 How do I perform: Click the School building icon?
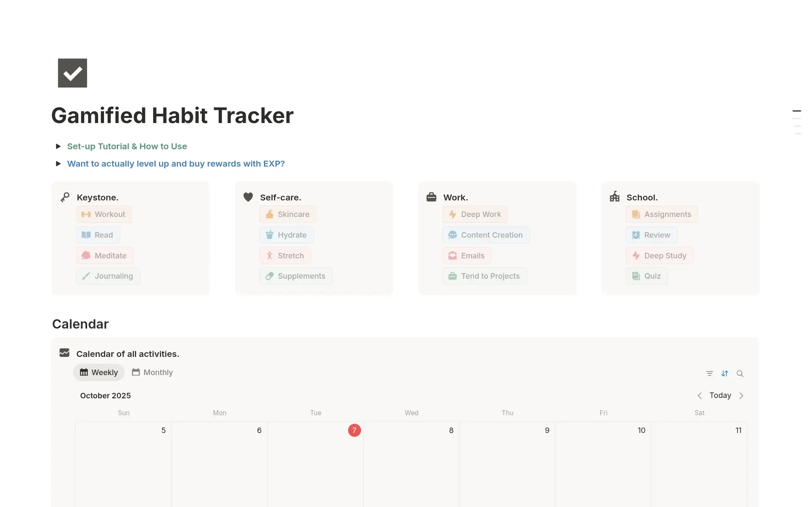[614, 197]
